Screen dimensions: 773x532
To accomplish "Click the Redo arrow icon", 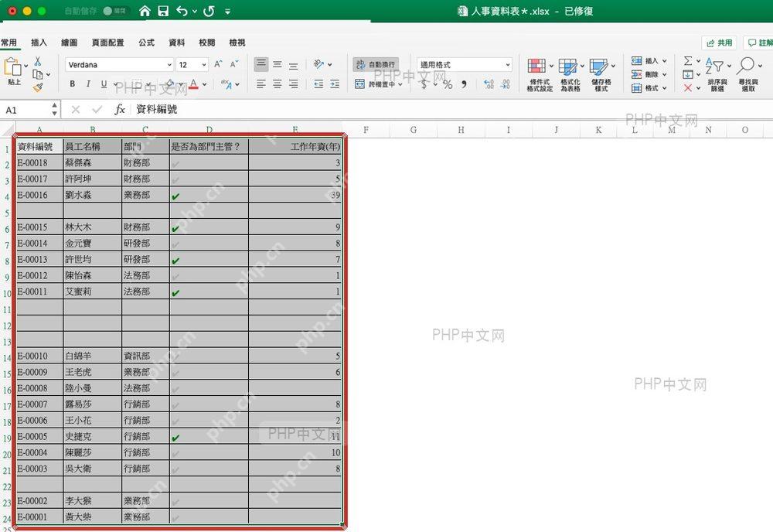I will point(209,11).
